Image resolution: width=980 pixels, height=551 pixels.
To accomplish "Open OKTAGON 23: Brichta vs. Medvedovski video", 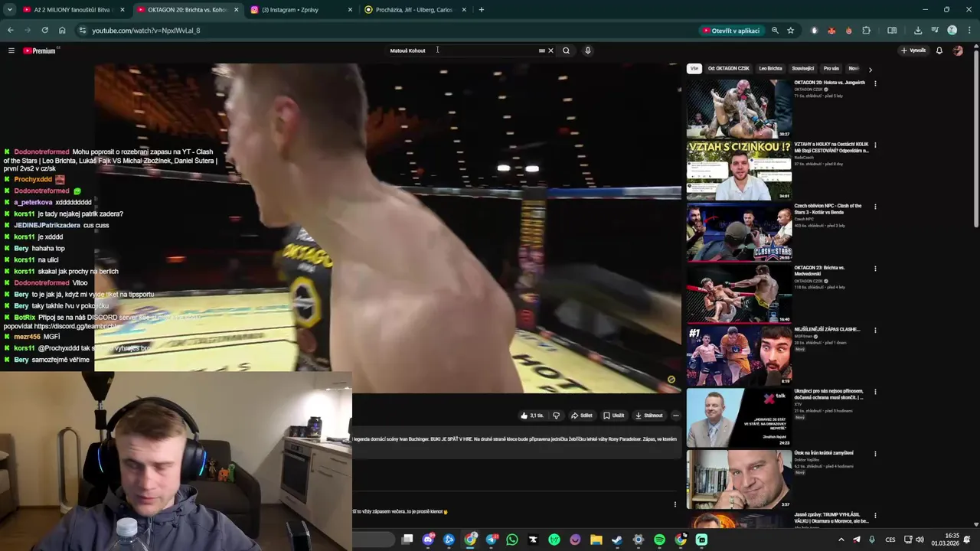I will (x=739, y=294).
